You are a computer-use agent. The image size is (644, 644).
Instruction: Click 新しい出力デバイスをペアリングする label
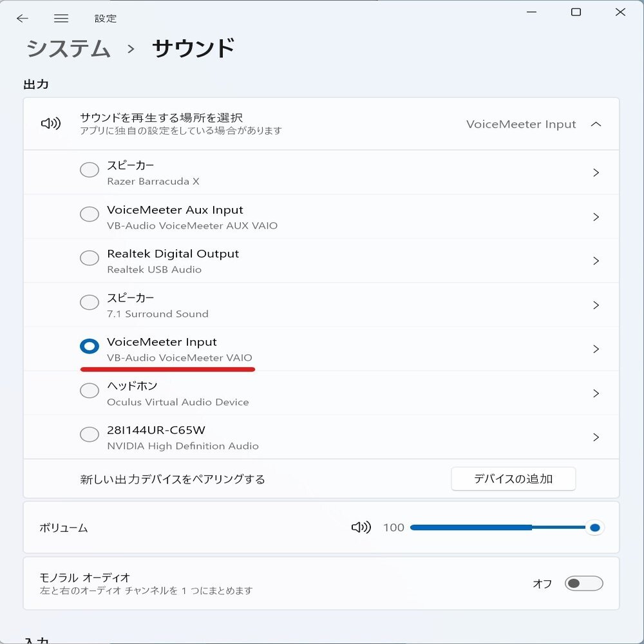coord(173,479)
